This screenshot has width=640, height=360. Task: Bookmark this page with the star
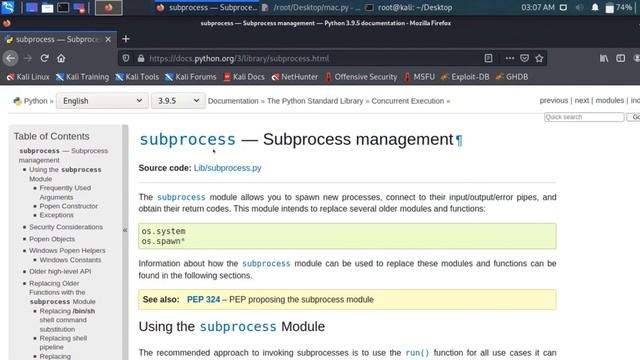[x=539, y=58]
